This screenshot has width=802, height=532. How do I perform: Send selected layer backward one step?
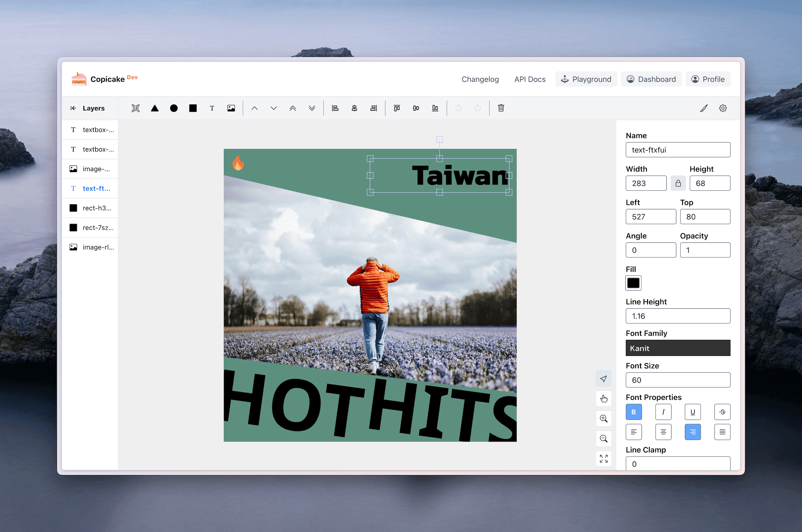[273, 108]
